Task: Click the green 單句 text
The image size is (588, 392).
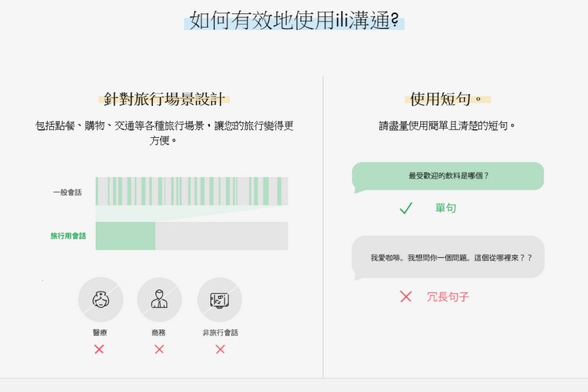Action: 445,208
